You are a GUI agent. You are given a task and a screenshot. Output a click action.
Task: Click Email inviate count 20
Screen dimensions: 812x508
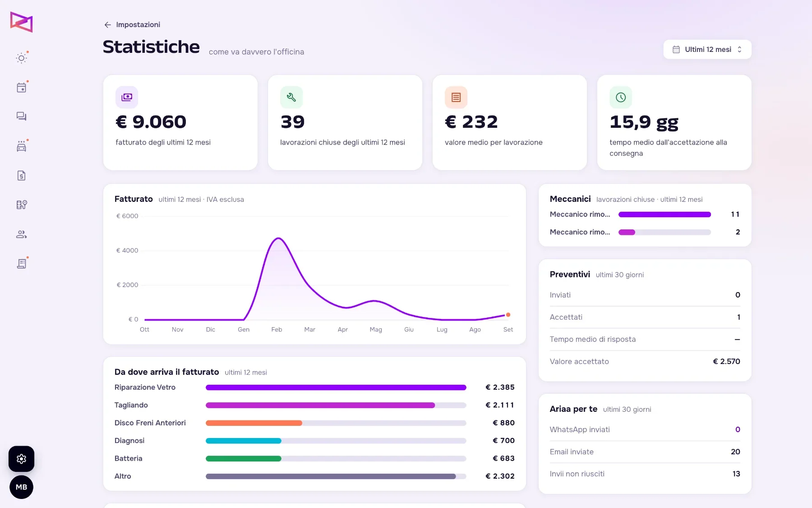pyautogui.click(x=735, y=452)
